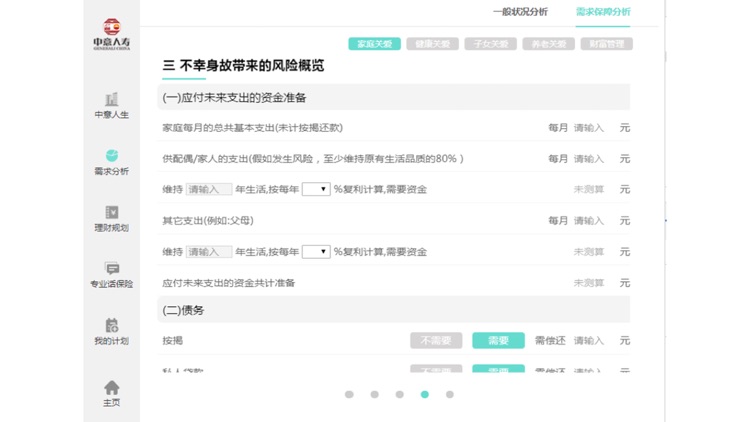This screenshot has width=750, height=422.
Task: Go to second page dot
Action: click(x=375, y=394)
